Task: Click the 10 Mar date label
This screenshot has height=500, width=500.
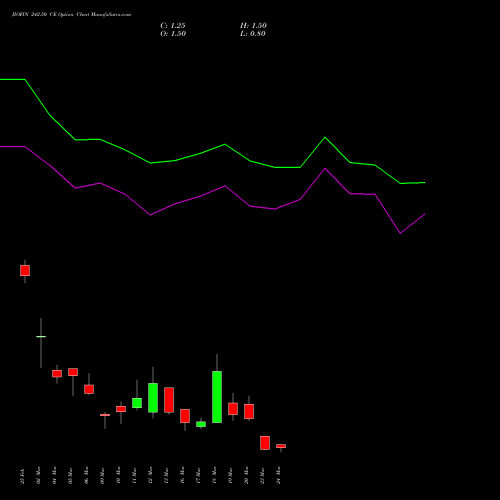Action: tap(118, 475)
